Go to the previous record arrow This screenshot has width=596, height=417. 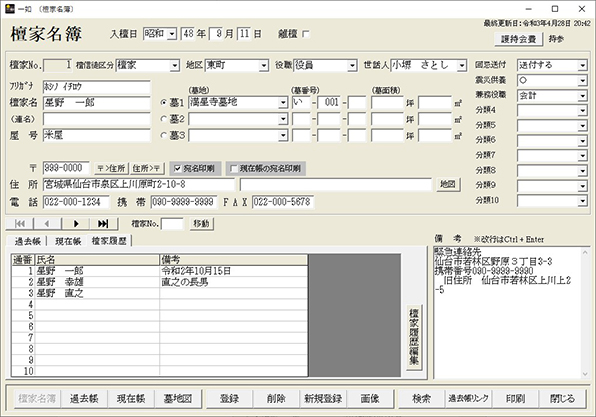click(x=47, y=224)
